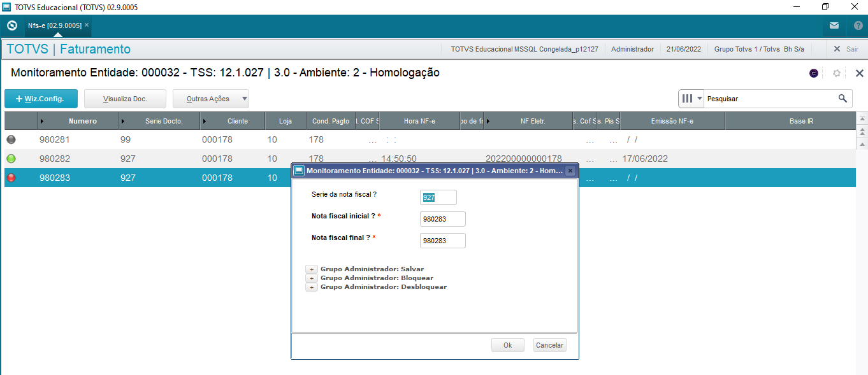
Task: Click Nota fiscal inicial input field
Action: (x=443, y=219)
